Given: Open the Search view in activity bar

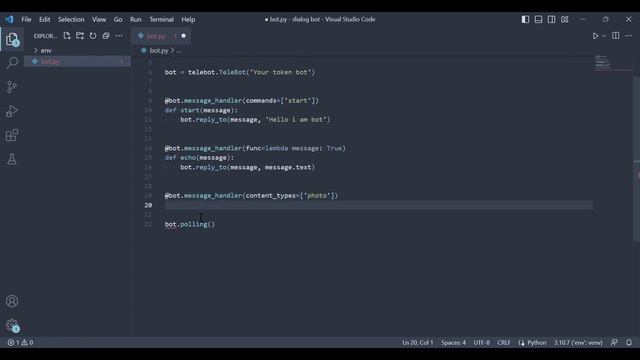Looking at the screenshot, I should tap(12, 63).
